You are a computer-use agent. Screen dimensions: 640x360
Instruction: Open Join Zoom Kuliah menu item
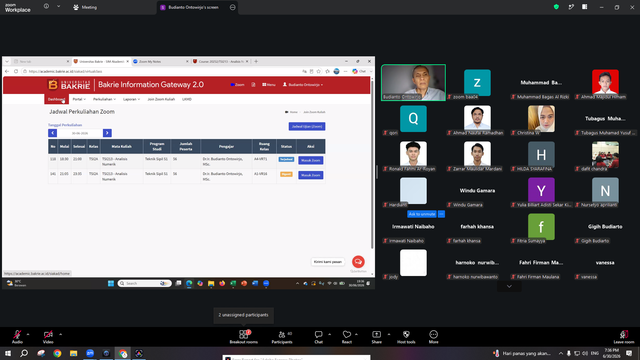[161, 99]
